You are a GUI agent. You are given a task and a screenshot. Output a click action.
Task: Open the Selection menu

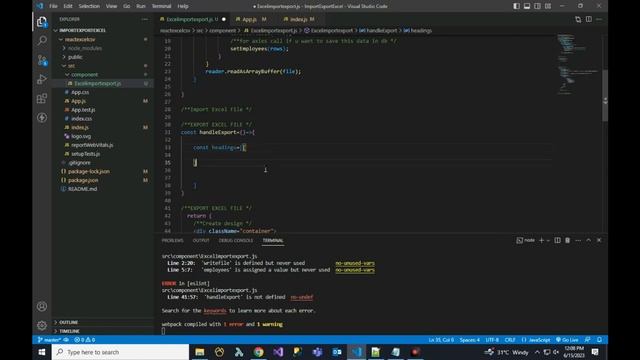89,6
